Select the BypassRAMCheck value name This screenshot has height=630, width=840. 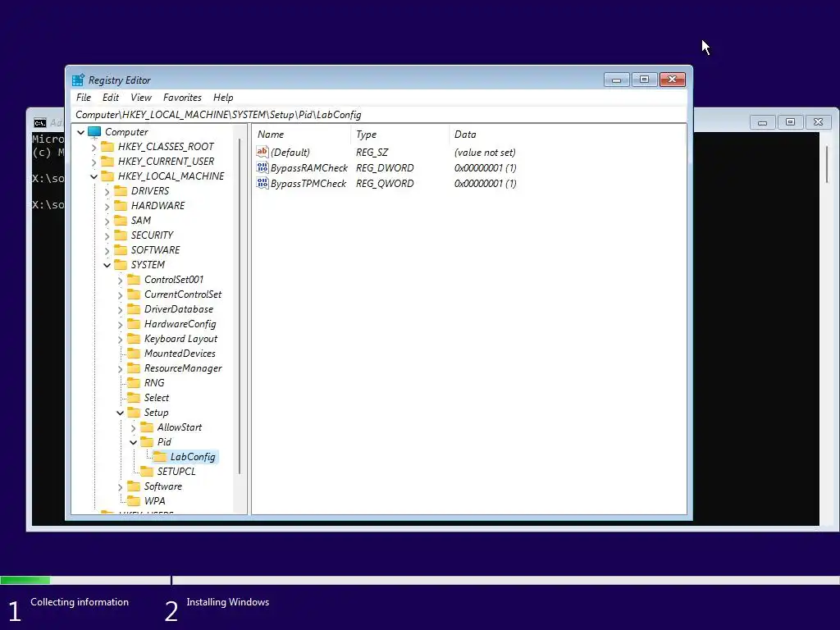point(309,168)
